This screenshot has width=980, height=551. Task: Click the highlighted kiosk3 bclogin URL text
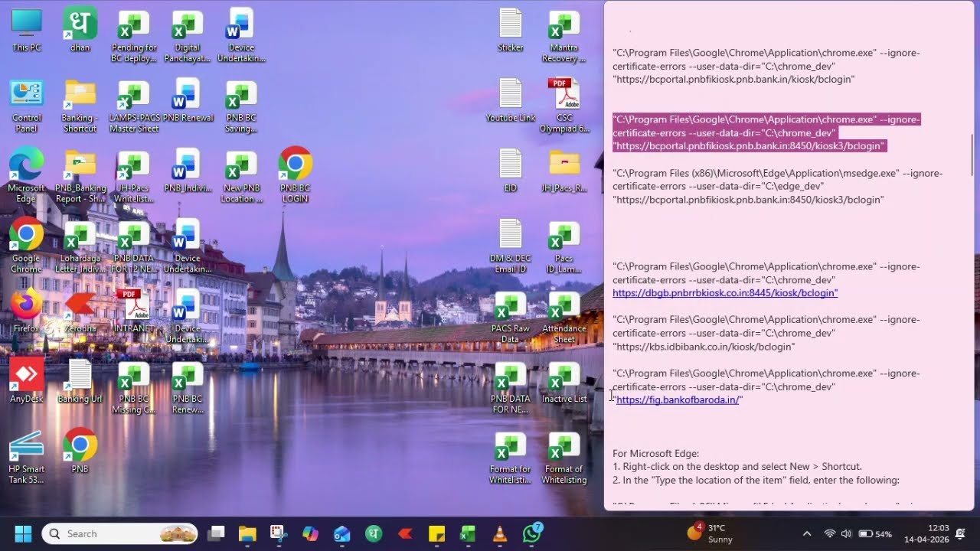[750, 145]
